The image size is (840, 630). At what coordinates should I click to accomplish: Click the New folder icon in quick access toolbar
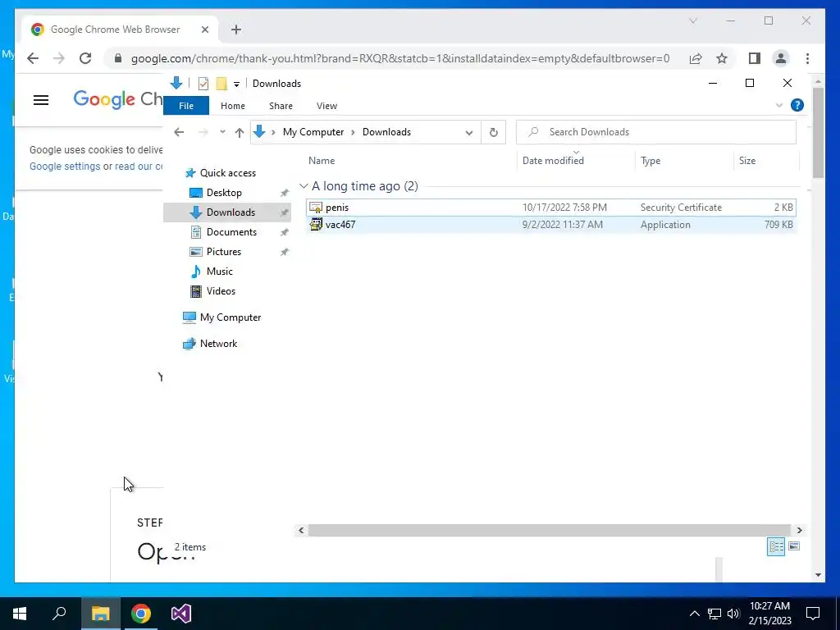[x=221, y=84]
